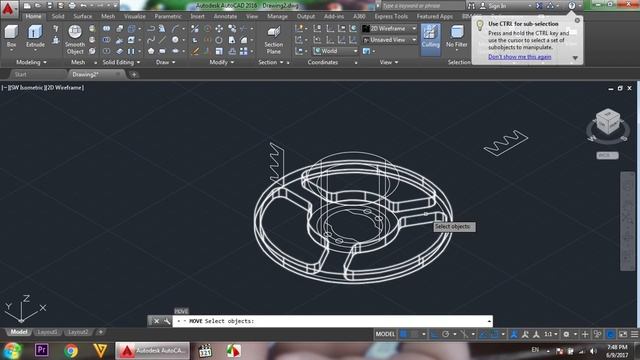Click the Print icon in quick access toolbar

[72, 6]
